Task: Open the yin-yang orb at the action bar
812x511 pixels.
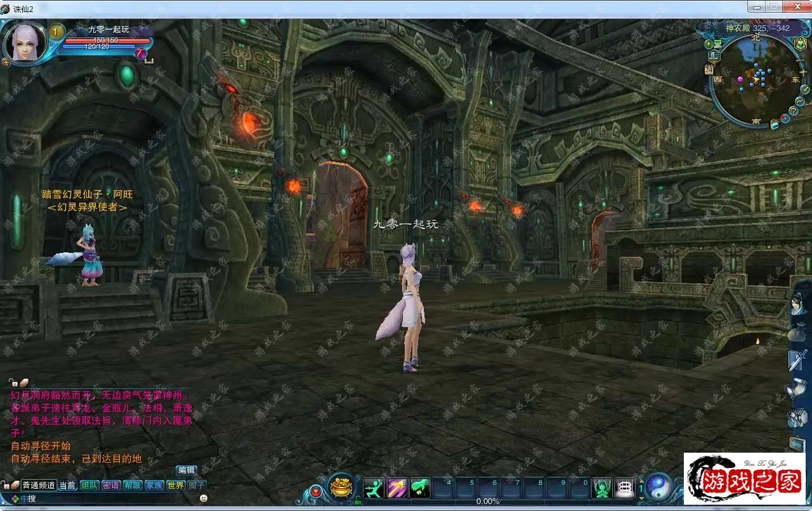Action: tap(658, 487)
